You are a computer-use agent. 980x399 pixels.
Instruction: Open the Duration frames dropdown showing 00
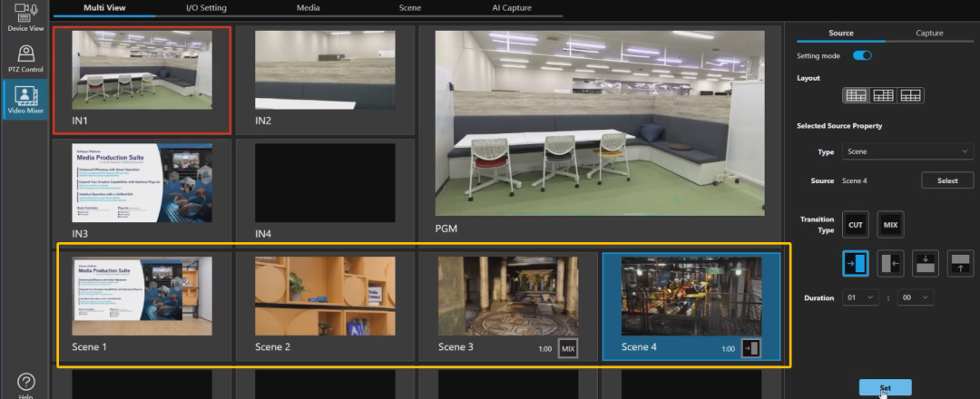click(x=915, y=297)
